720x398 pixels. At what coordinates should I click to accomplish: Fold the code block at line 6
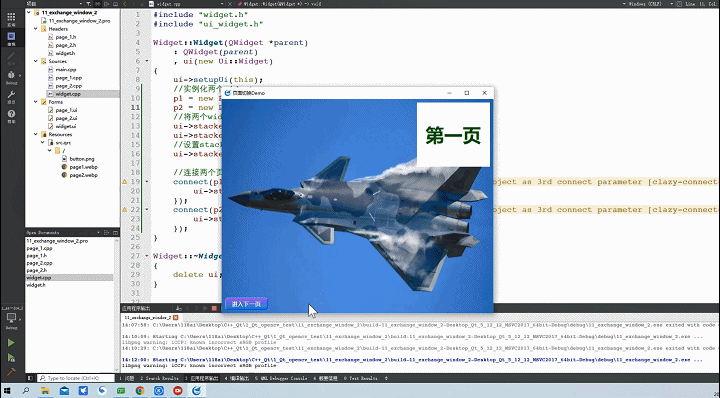pos(147,61)
